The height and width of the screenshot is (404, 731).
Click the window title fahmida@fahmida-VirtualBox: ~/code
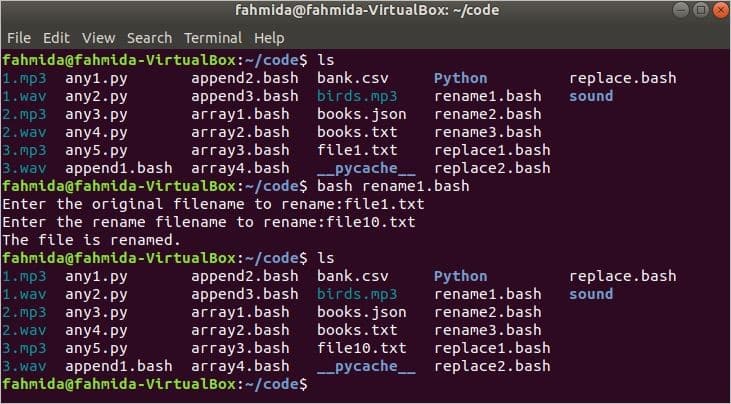367,10
